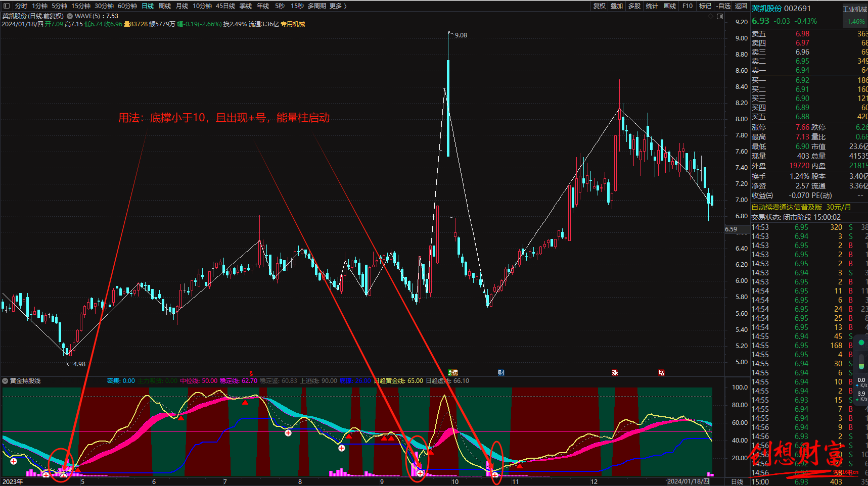
Task: Open the 叠加 overlay tool
Action: [x=617, y=6]
